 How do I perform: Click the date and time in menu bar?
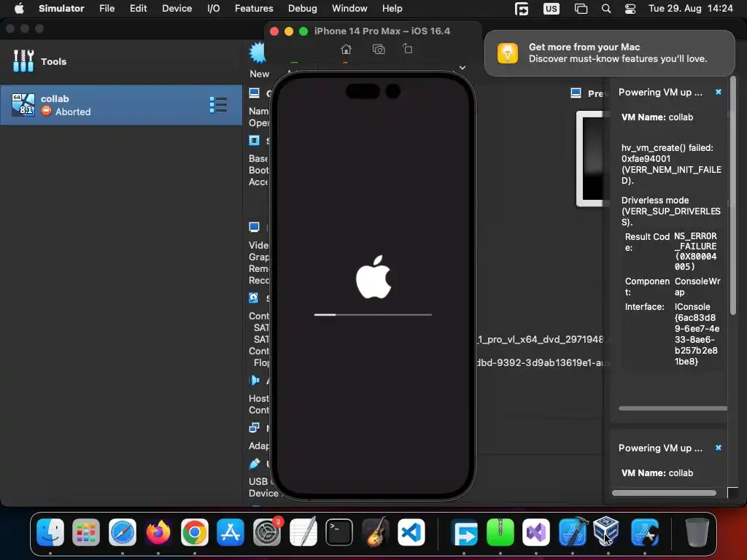691,8
